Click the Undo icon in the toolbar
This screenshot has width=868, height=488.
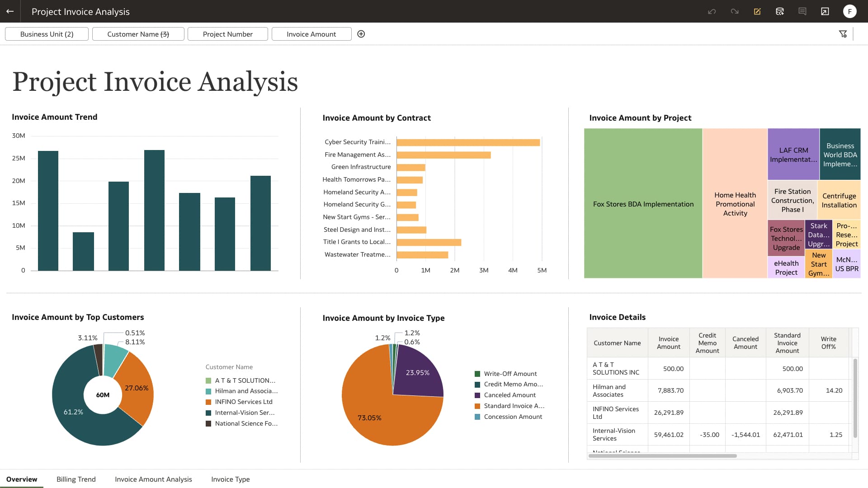click(x=712, y=11)
